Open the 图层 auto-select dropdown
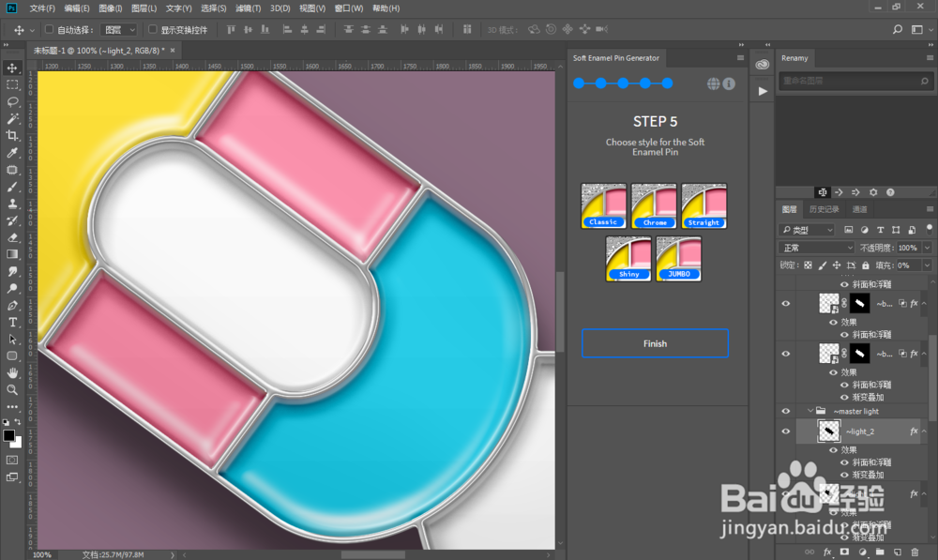The height and width of the screenshot is (560, 938). coord(120,29)
